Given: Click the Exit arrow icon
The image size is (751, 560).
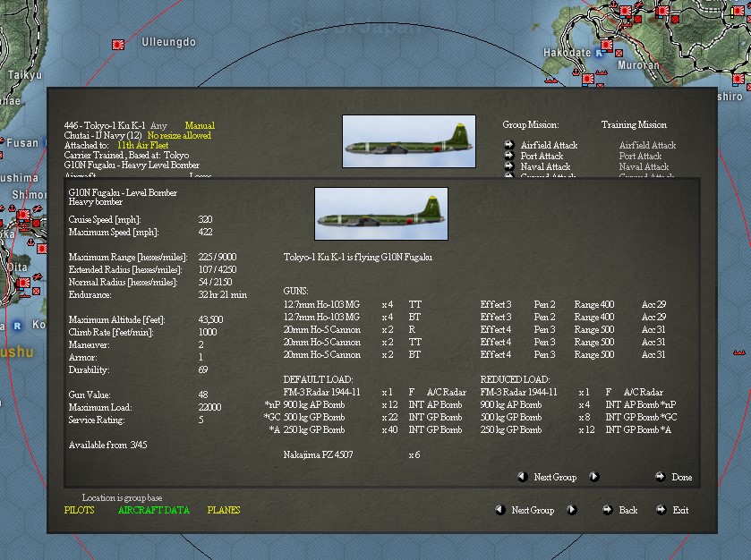Looking at the screenshot, I should 661,510.
